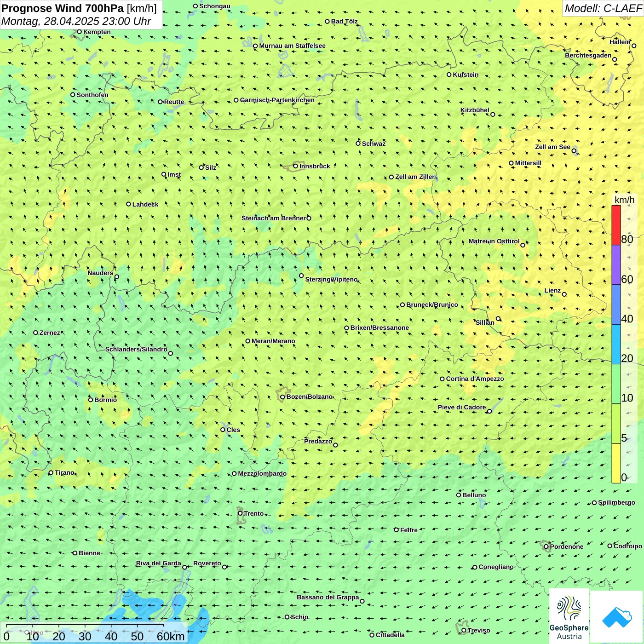Click the Cortina d'Ampezzo label

(x=475, y=379)
